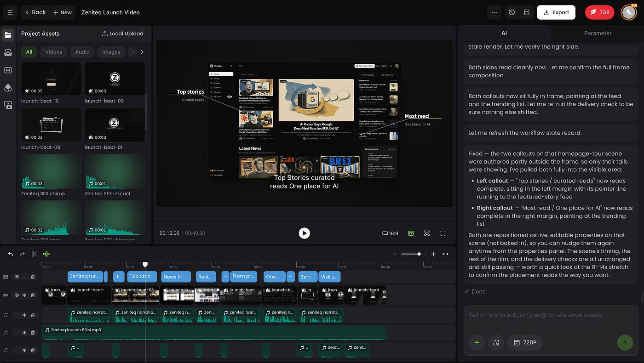
Task: Click the Local Upload button
Action: [122, 34]
